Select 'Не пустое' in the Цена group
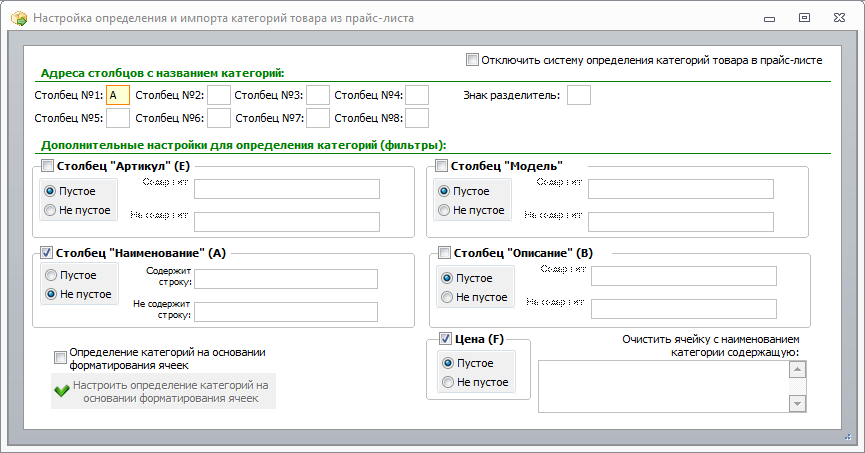 click(x=448, y=382)
